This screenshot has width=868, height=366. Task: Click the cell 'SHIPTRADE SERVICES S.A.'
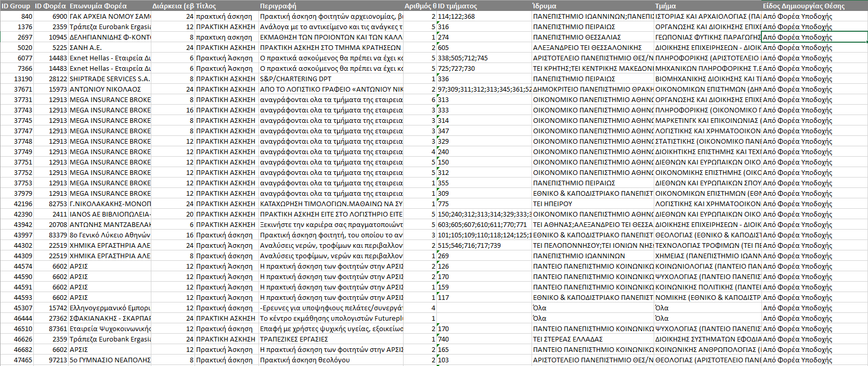pos(110,79)
